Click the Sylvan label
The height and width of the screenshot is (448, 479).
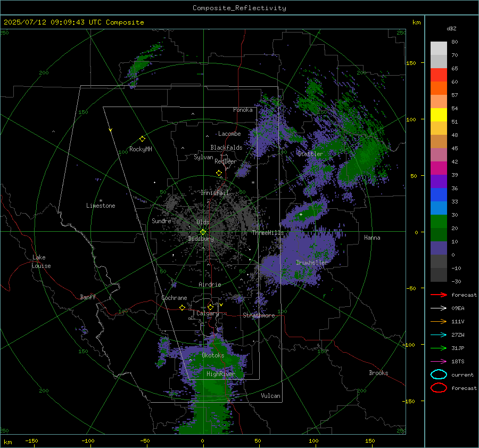pyautogui.click(x=203, y=157)
